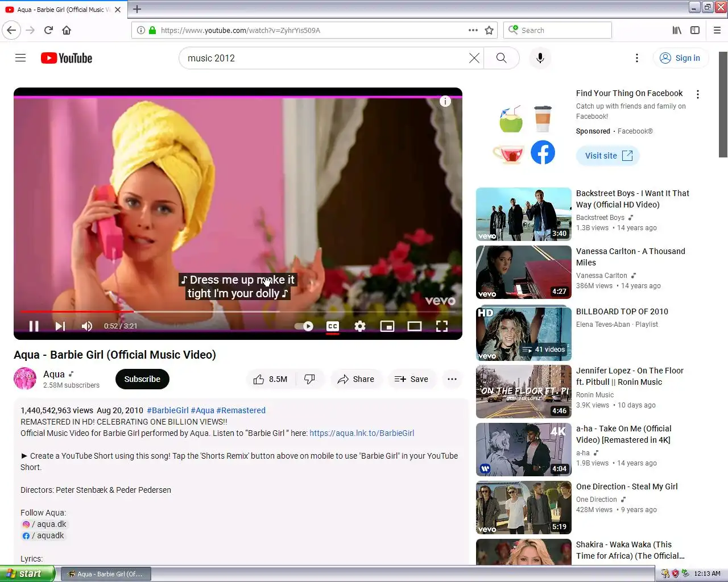Open video info card icon
Screen dimensions: 728x582
445,101
